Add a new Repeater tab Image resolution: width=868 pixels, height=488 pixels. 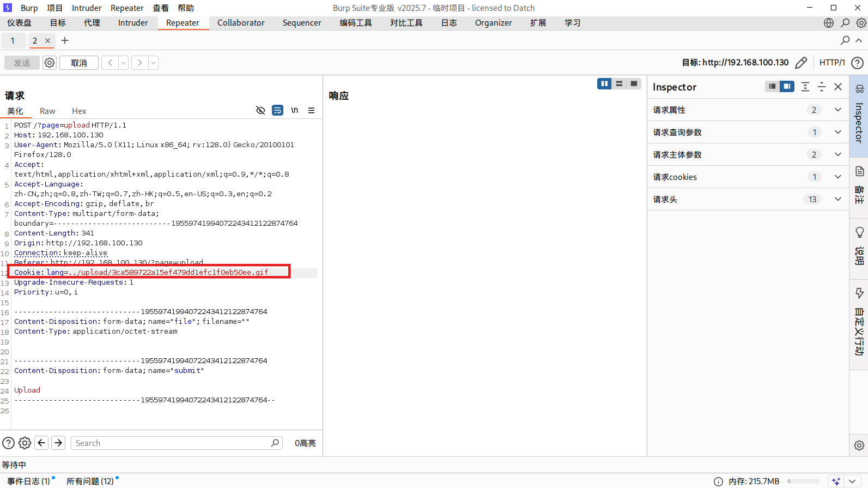pos(65,40)
